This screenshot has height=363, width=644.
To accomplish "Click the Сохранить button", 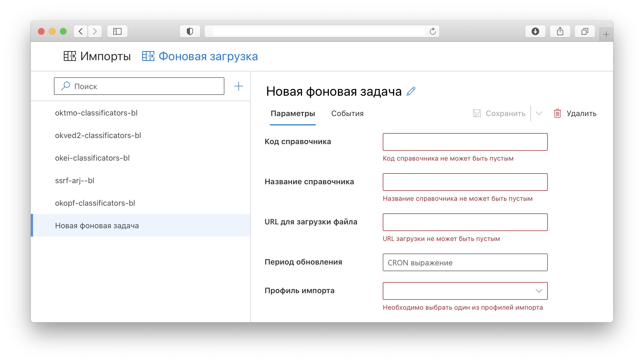I will point(499,113).
